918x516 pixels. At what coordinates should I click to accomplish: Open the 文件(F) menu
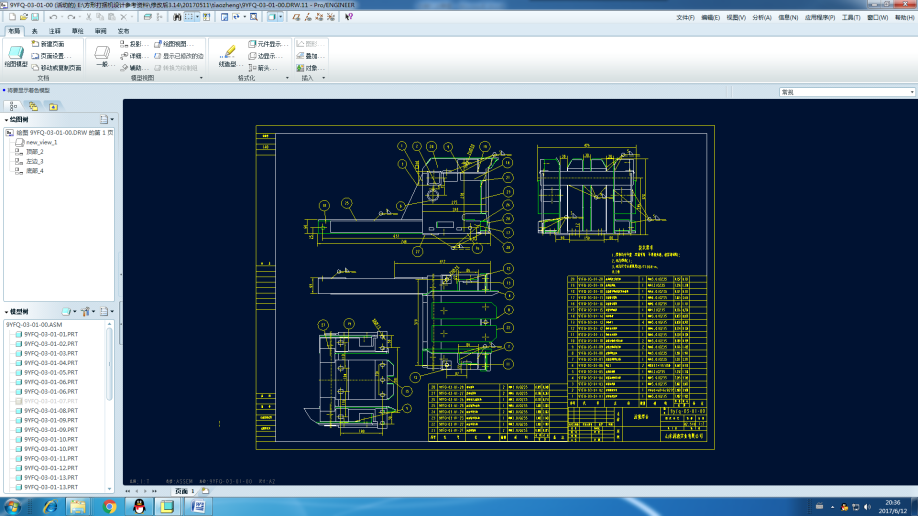(685, 18)
